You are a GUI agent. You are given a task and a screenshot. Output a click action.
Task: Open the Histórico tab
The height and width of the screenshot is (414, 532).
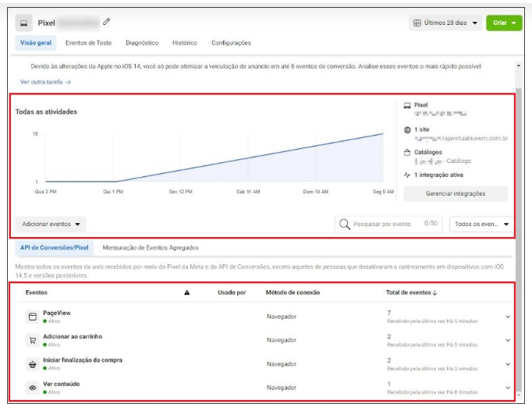click(185, 43)
